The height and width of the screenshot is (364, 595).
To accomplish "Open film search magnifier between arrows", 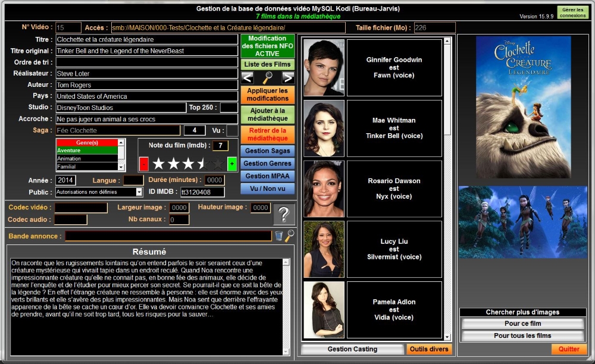I will click(x=268, y=78).
